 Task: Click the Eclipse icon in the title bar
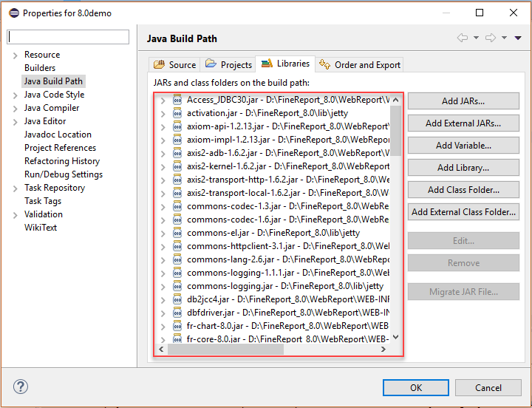(x=14, y=13)
